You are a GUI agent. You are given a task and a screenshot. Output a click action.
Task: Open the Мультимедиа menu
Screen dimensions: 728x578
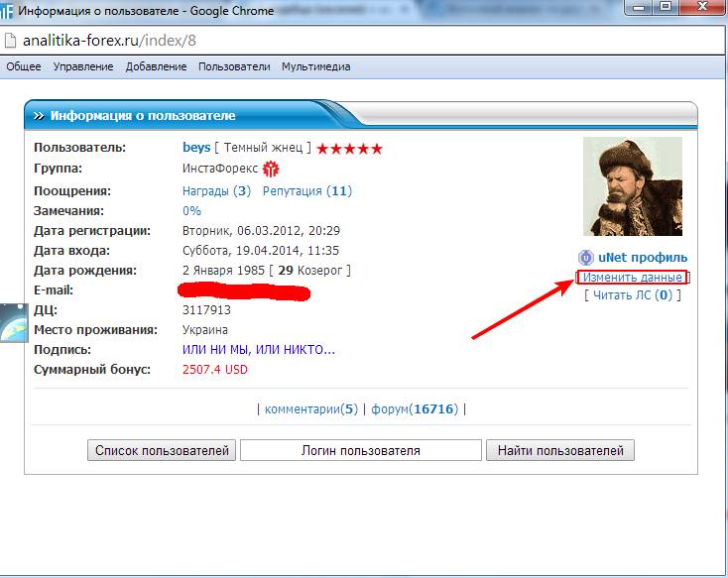pos(315,67)
